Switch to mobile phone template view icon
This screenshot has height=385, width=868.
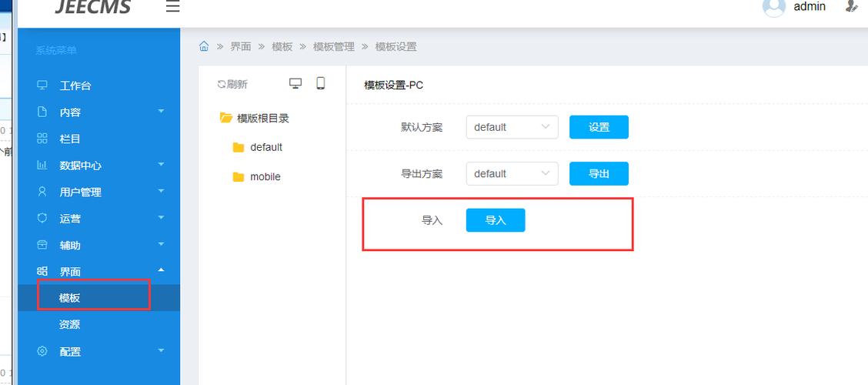point(321,83)
